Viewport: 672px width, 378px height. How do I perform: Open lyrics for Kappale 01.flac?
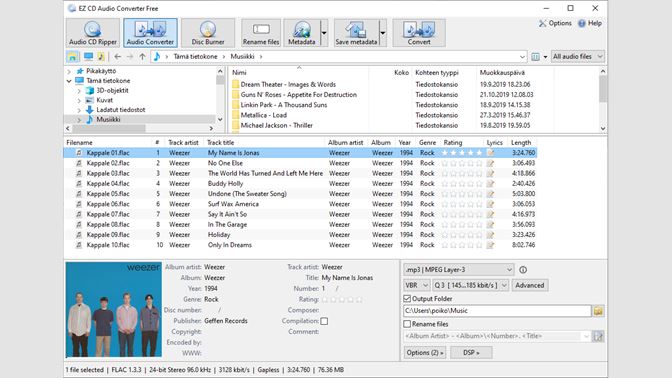[x=490, y=153]
